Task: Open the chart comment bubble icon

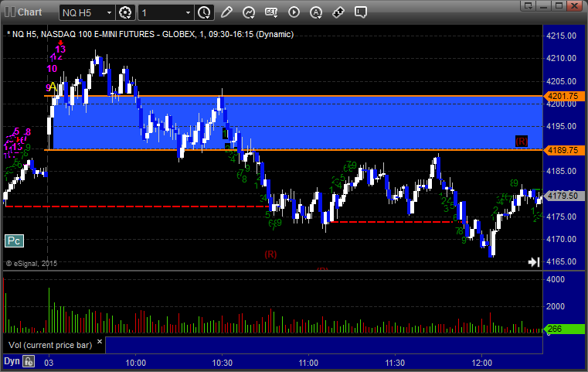Action: coord(361,12)
